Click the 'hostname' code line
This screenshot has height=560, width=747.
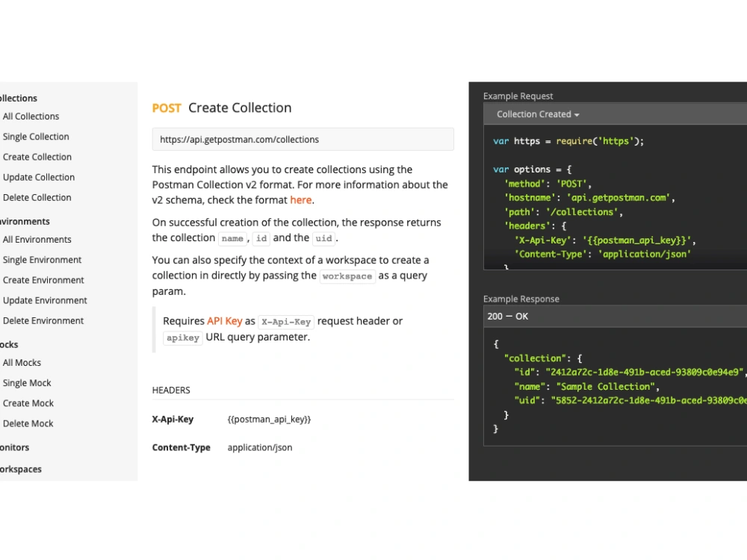click(x=589, y=198)
